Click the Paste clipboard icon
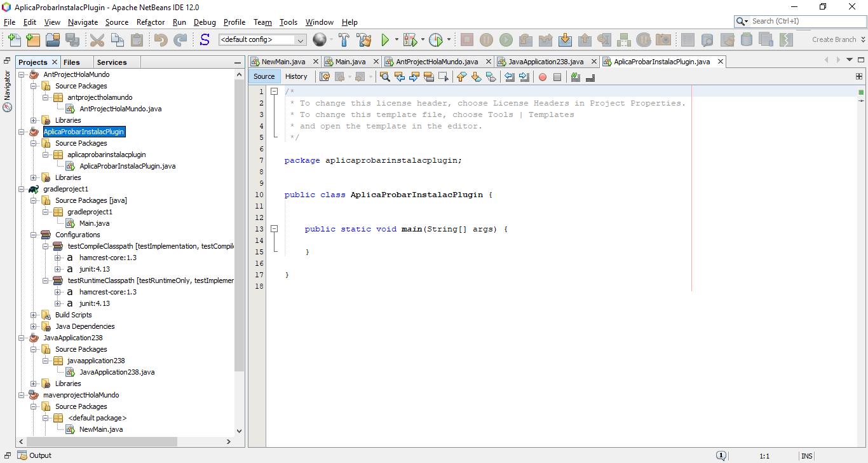Image resolution: width=868 pixels, height=463 pixels. [x=137, y=39]
